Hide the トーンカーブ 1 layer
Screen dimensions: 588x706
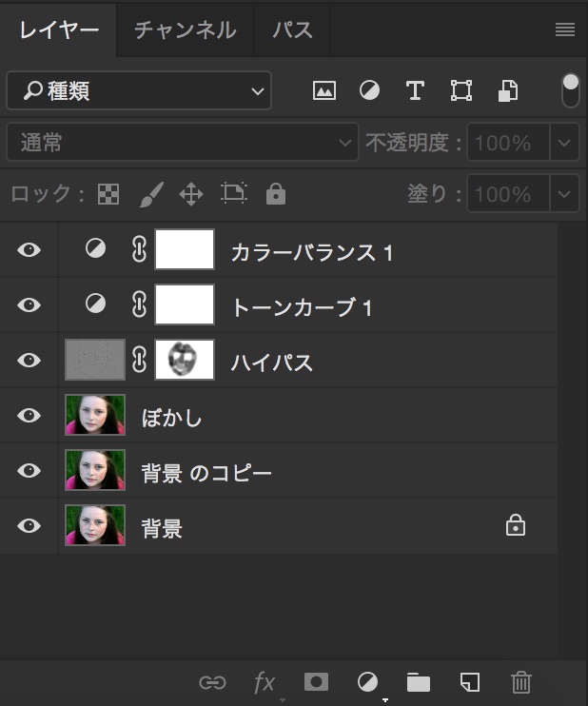pyautogui.click(x=29, y=304)
